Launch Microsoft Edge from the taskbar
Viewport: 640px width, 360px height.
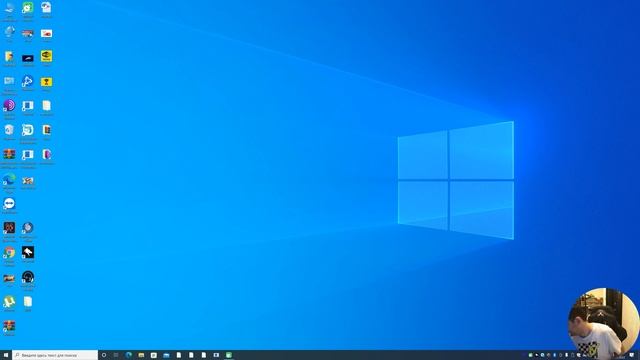pos(129,355)
